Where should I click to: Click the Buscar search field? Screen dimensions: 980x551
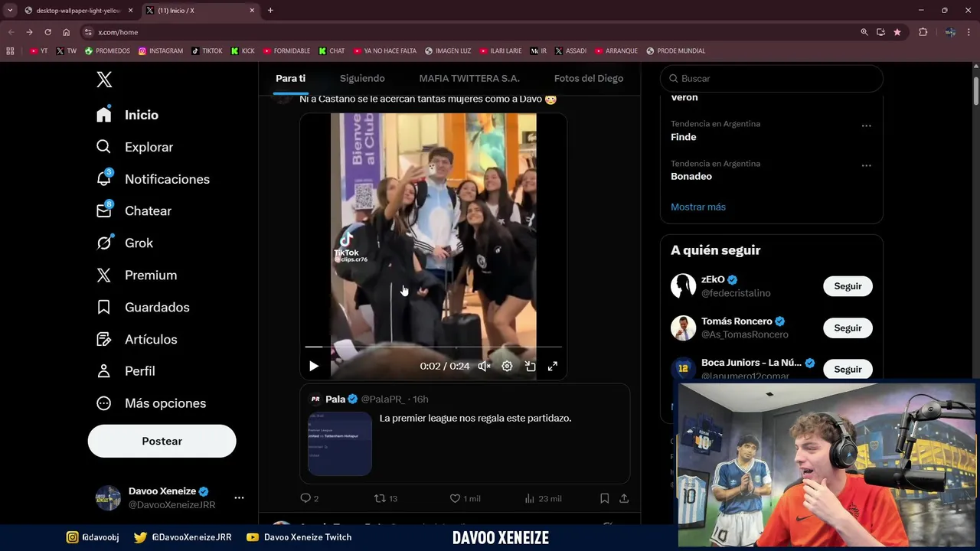(772, 79)
